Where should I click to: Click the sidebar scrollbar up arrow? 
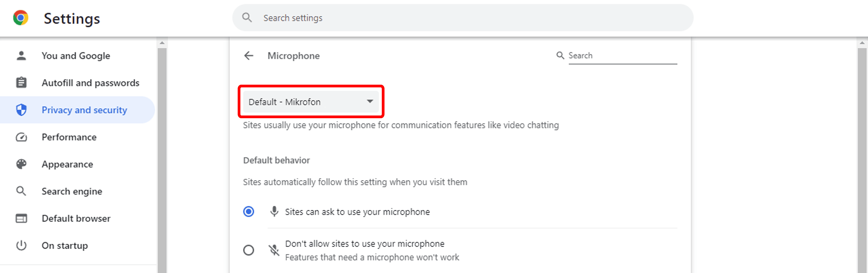click(x=162, y=43)
